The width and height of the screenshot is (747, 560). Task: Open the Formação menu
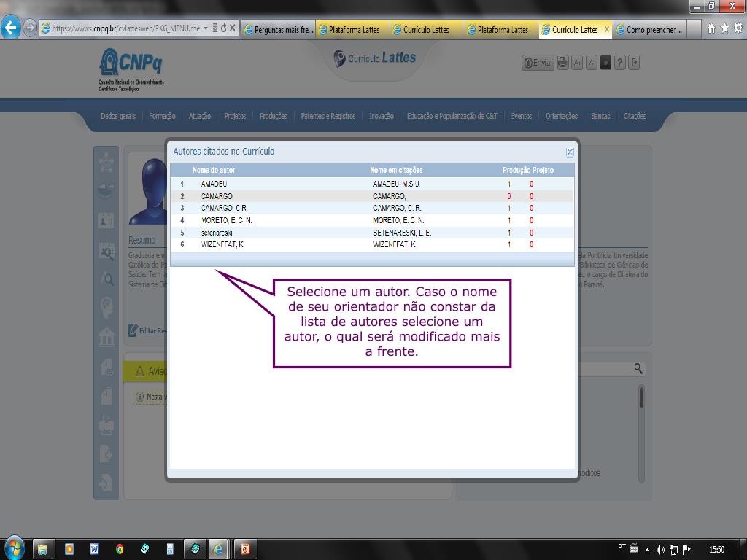[162, 116]
